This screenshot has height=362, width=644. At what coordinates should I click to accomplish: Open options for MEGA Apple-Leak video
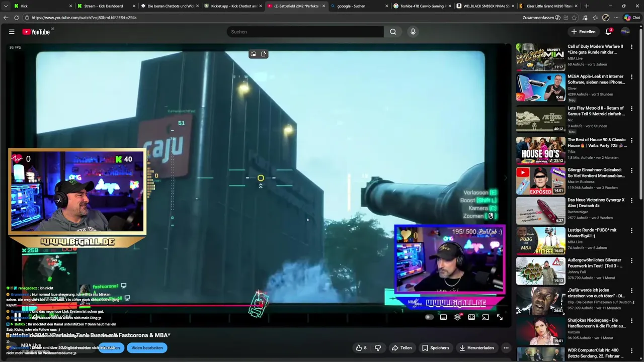(x=632, y=77)
